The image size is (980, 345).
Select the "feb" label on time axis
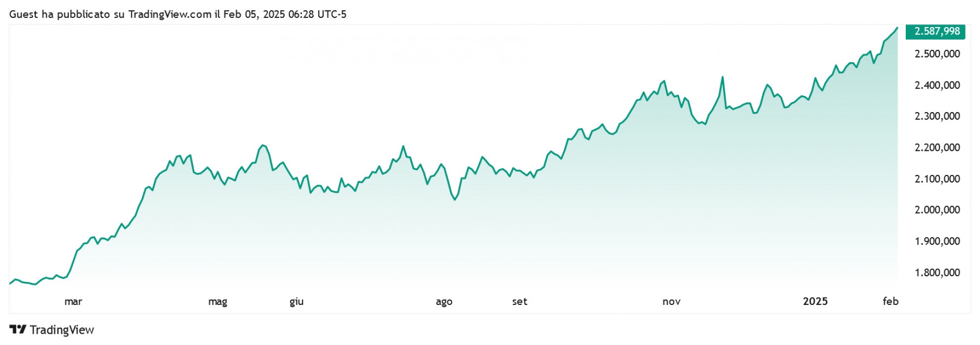tap(890, 302)
